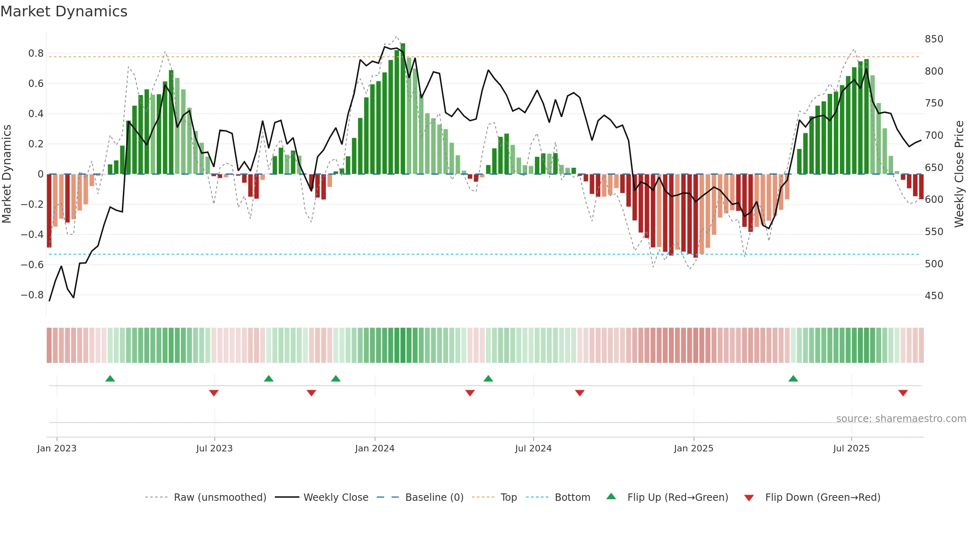980x551 pixels.
Task: Click the Weekly Close Price axis title
Action: coord(959,174)
